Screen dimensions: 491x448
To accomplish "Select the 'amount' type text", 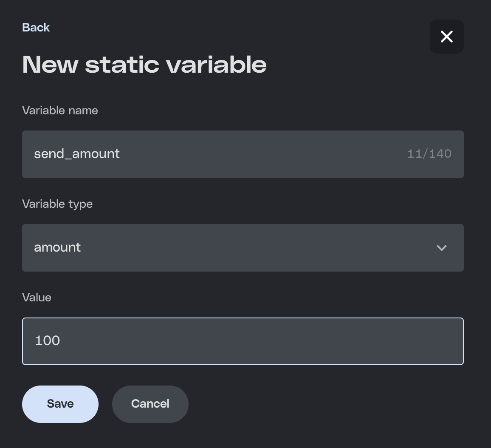I will [x=57, y=247].
